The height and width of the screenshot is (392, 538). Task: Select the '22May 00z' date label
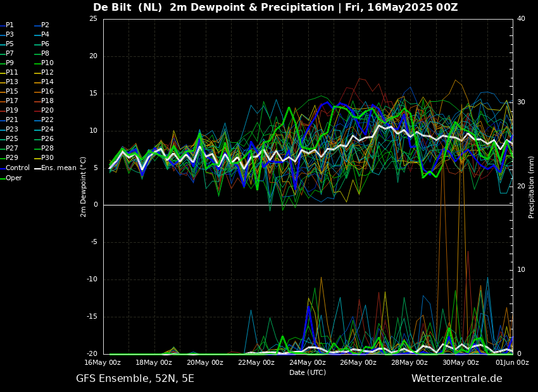pos(256,362)
